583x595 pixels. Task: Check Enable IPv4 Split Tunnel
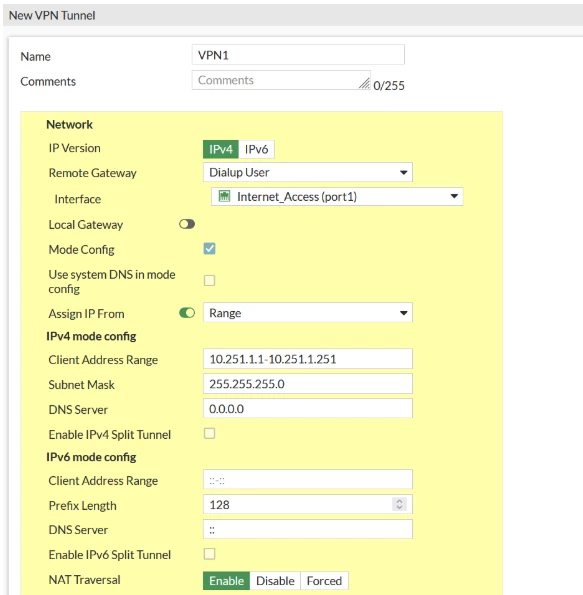[x=210, y=433]
